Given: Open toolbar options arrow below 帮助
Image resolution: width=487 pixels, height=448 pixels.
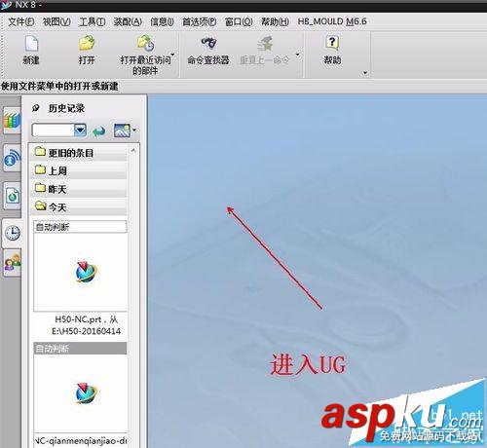Looking at the screenshot, I should click(x=365, y=73).
